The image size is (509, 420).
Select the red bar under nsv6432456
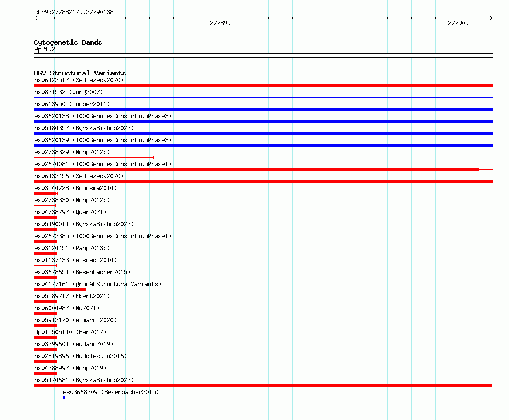coord(263,182)
